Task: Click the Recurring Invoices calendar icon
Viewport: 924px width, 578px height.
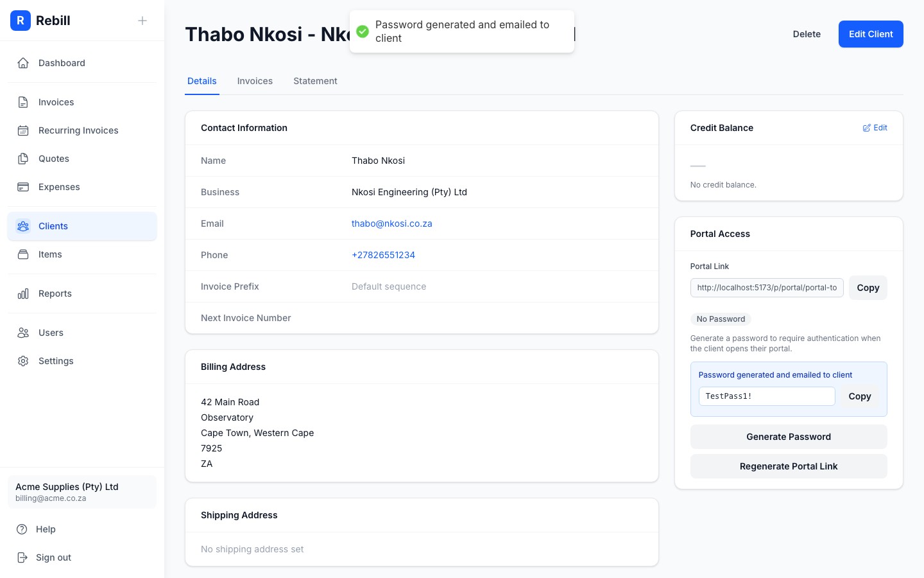Action: (23, 130)
